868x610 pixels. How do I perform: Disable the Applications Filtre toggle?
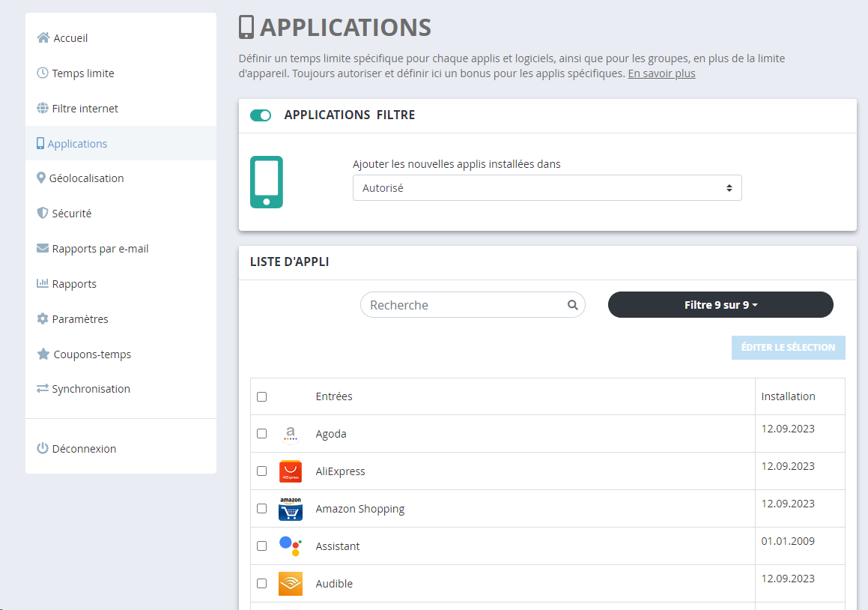click(261, 115)
